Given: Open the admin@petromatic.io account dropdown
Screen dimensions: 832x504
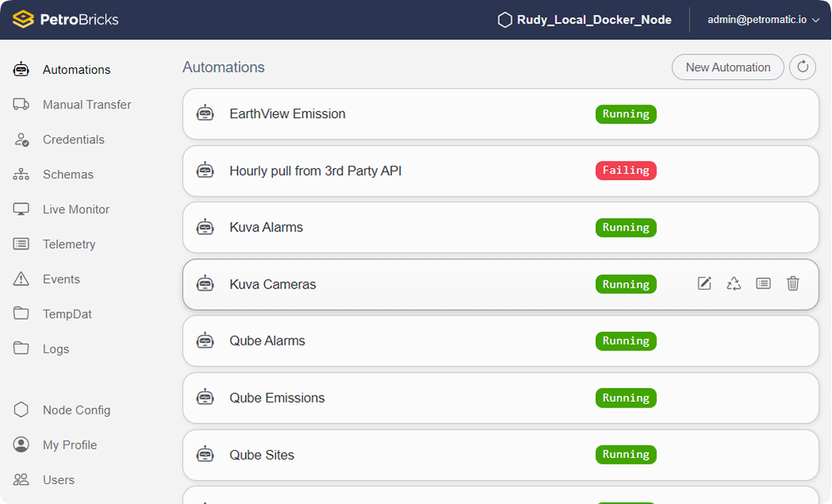Looking at the screenshot, I should [x=763, y=20].
